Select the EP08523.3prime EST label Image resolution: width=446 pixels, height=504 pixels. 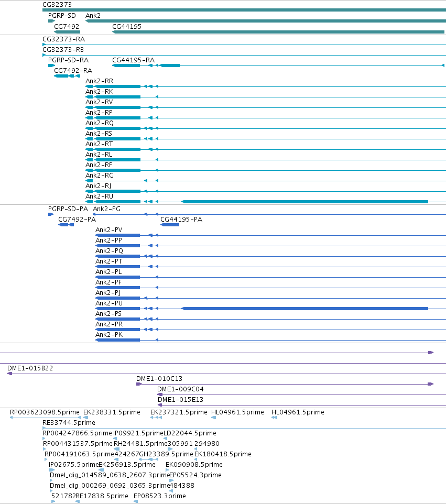(160, 496)
